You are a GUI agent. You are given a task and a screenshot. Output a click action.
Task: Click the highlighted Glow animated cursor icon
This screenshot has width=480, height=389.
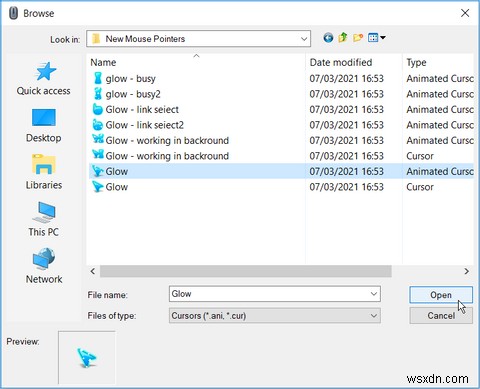pyautogui.click(x=98, y=171)
